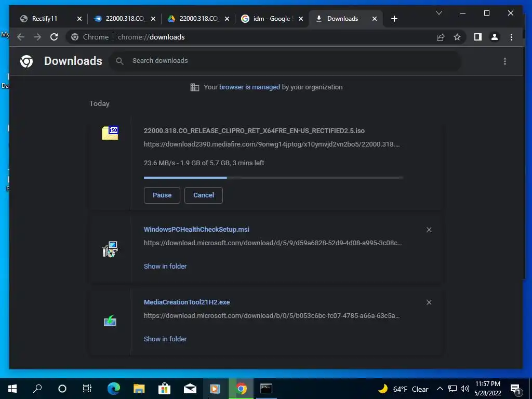
Task: Open the profile avatar menu
Action: click(495, 37)
